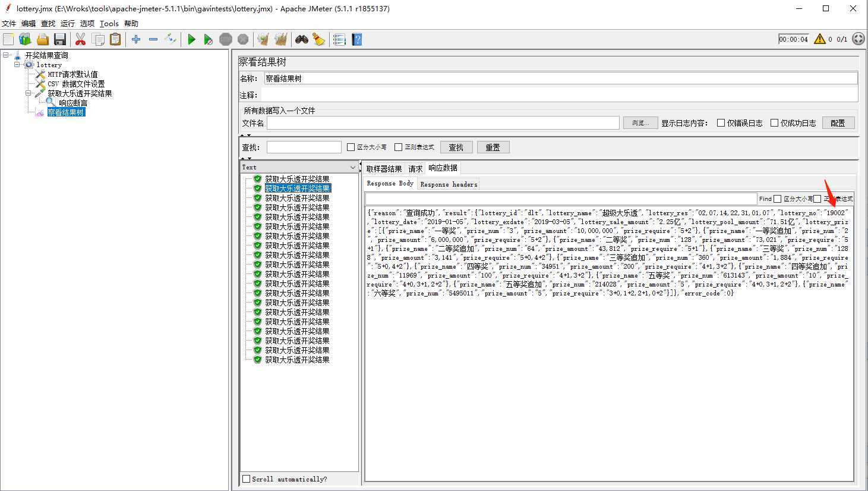Cut the selected element using scissors icon
Viewport: 868px width, 491px height.
click(x=80, y=39)
